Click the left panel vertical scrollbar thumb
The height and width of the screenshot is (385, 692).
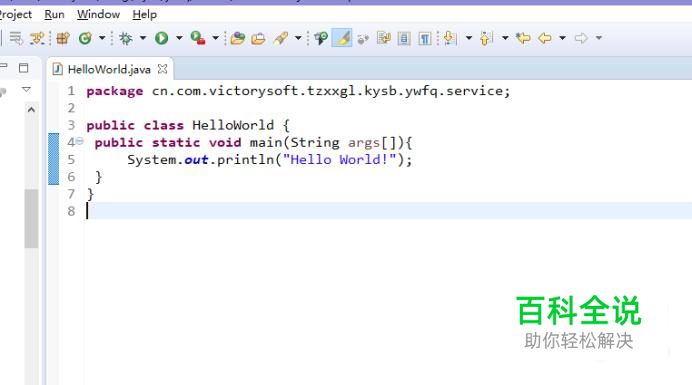click(31, 219)
